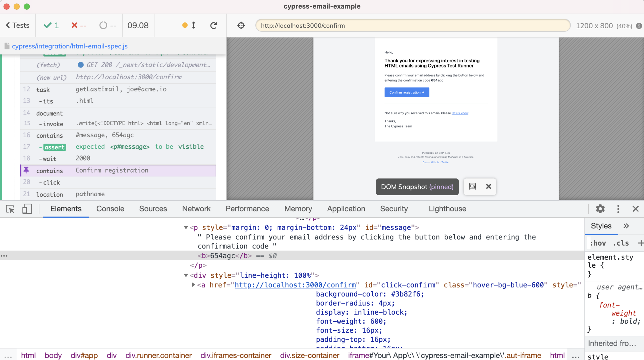Collapse the p#message element node
Viewport: 644px width, 360px height.
point(186,227)
